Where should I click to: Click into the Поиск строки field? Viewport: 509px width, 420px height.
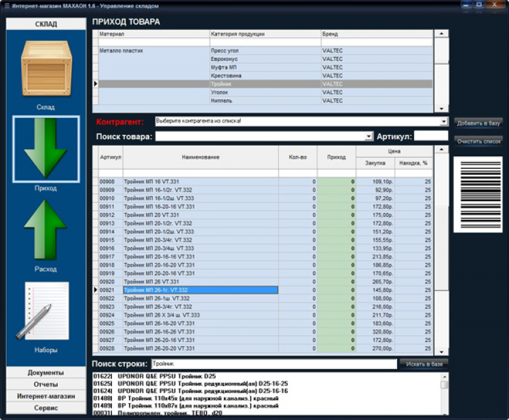[274, 364]
